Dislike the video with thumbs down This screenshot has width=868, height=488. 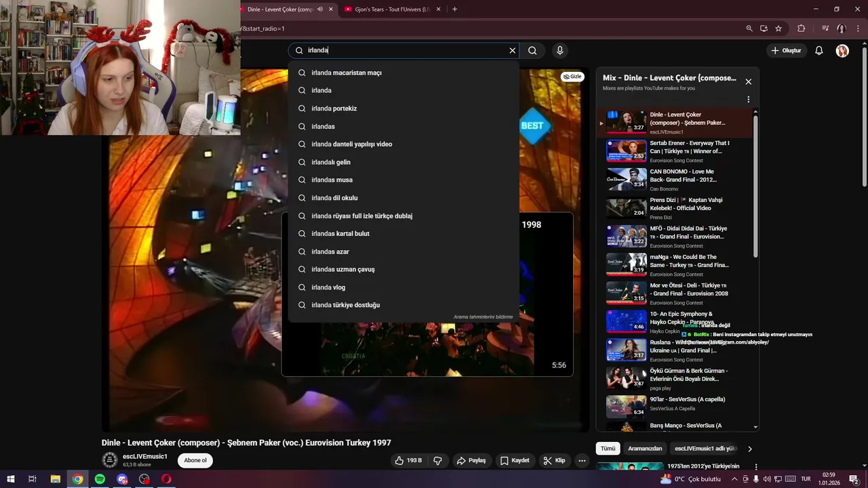[438, 460]
